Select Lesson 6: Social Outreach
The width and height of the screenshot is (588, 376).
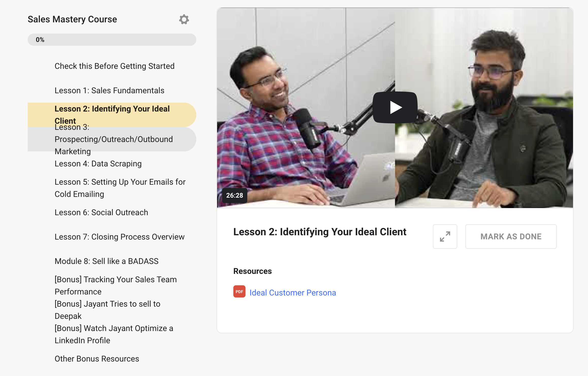(x=101, y=212)
